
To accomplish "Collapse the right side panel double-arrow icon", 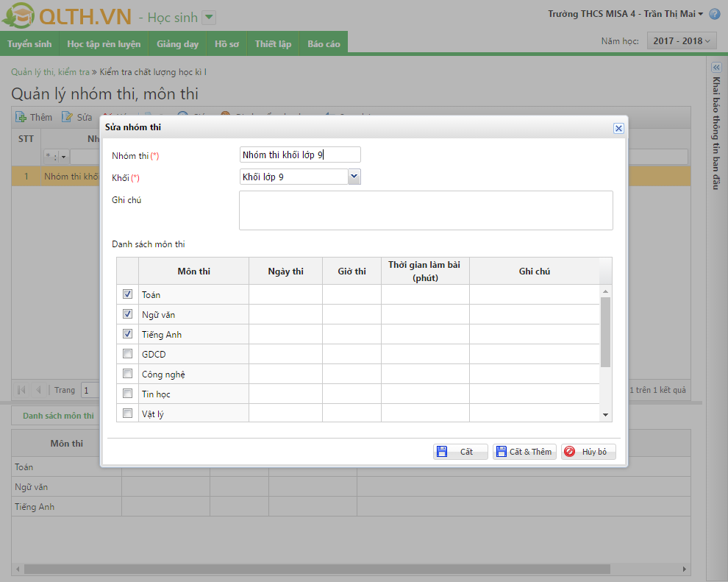I will click(x=716, y=68).
